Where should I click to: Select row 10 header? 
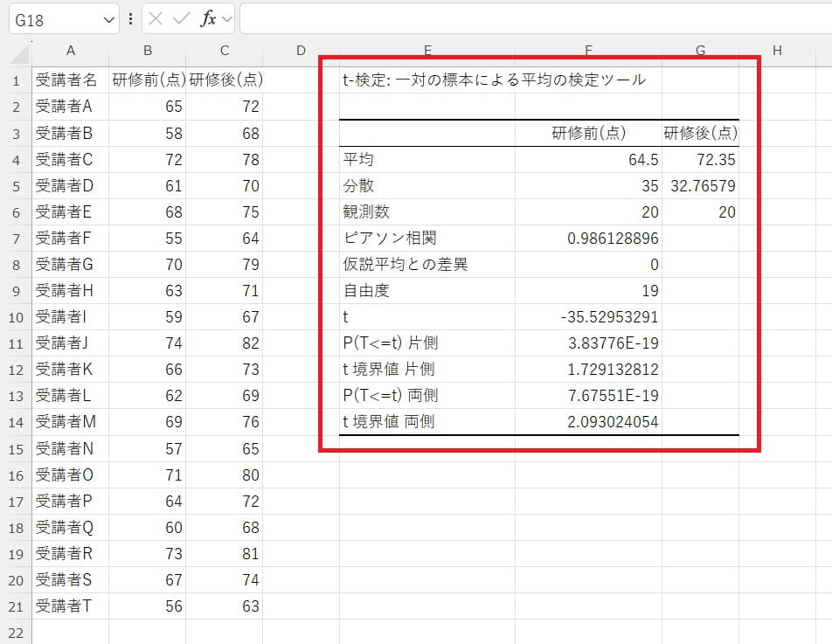(x=15, y=317)
